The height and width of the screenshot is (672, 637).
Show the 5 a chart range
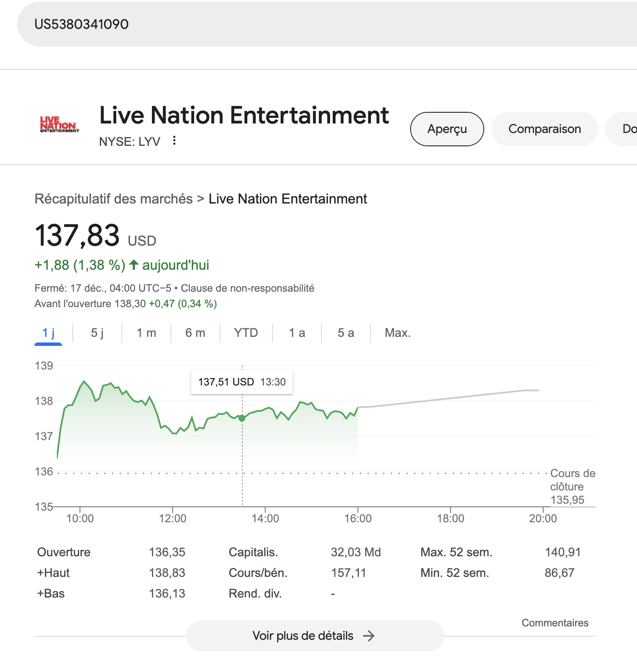click(x=346, y=333)
